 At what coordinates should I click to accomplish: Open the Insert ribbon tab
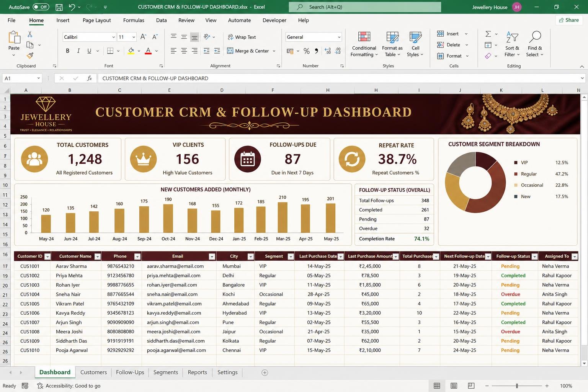coord(63,20)
